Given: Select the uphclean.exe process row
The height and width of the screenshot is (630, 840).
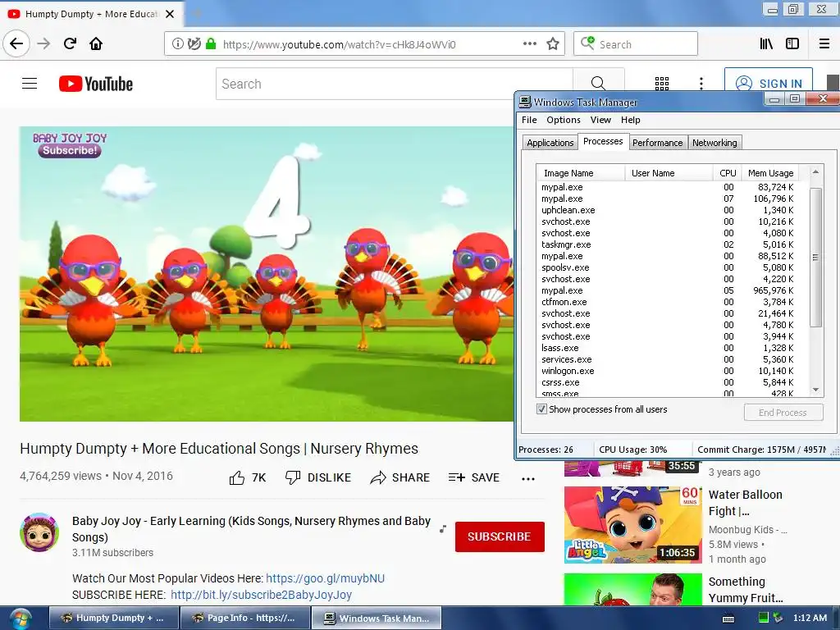Looking at the screenshot, I should click(x=668, y=210).
